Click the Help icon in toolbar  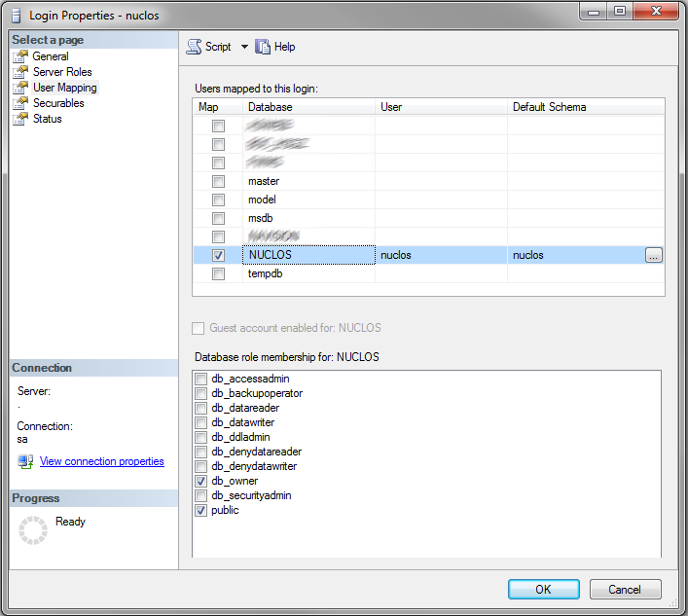262,47
